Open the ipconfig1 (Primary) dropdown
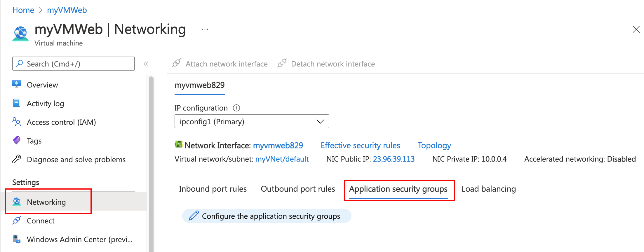The height and width of the screenshot is (252, 644). tap(252, 121)
